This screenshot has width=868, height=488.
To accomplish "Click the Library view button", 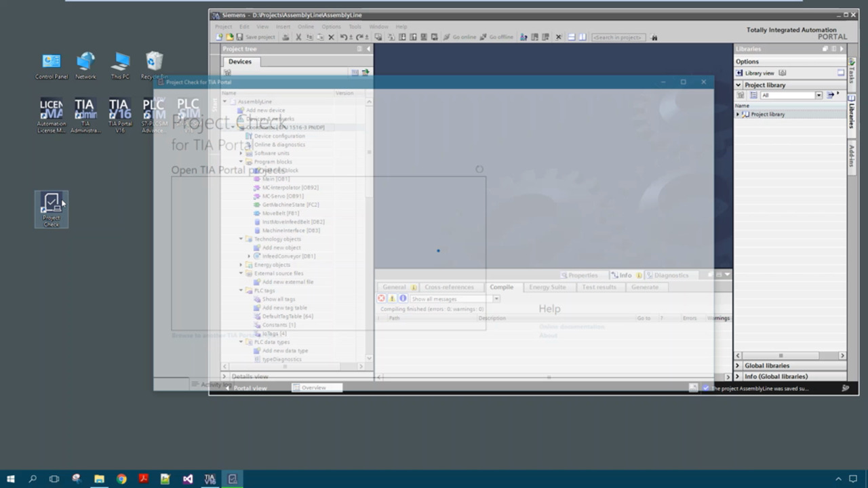I will click(x=759, y=73).
